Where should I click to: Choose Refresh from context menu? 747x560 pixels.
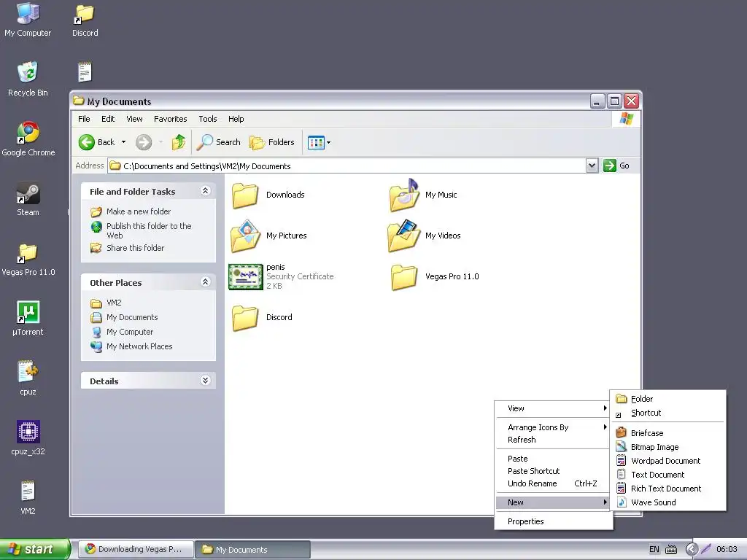(x=554, y=440)
